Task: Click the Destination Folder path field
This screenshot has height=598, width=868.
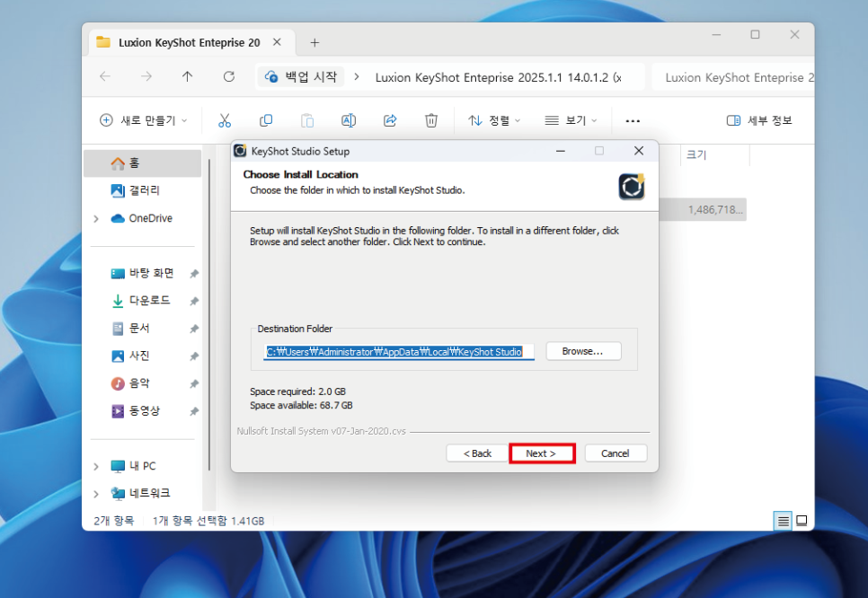Action: 399,352
